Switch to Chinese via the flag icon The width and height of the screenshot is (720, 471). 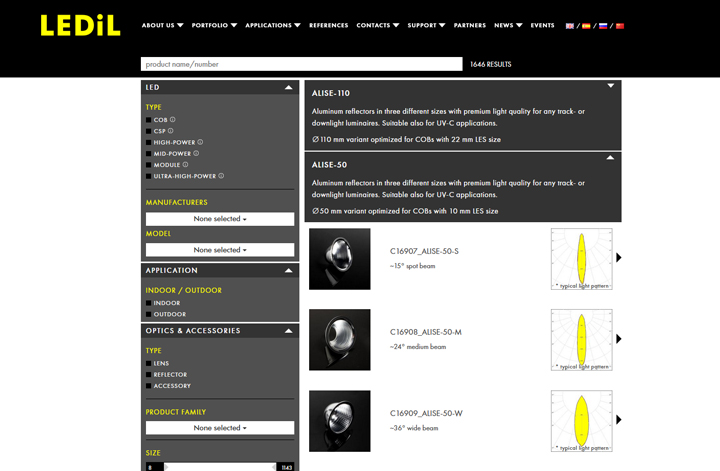click(619, 26)
